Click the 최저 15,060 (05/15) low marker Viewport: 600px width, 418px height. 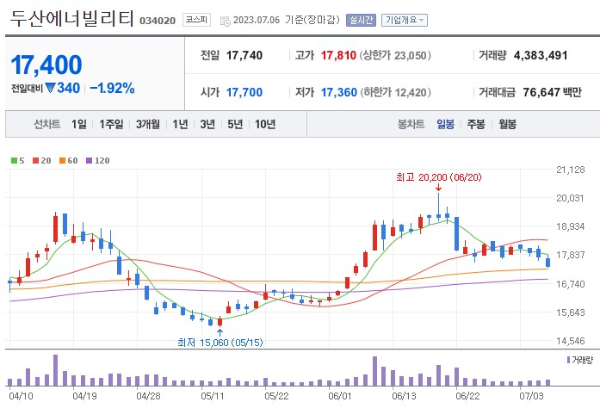point(220,342)
